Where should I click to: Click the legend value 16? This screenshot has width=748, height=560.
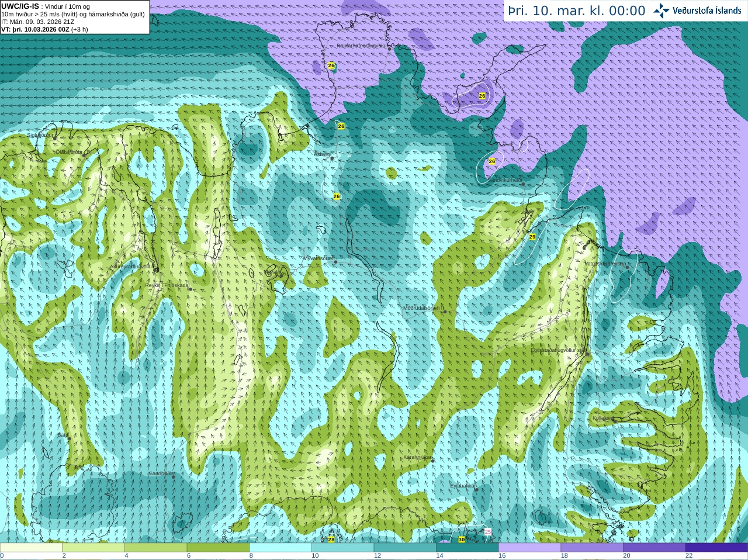pos(502,555)
